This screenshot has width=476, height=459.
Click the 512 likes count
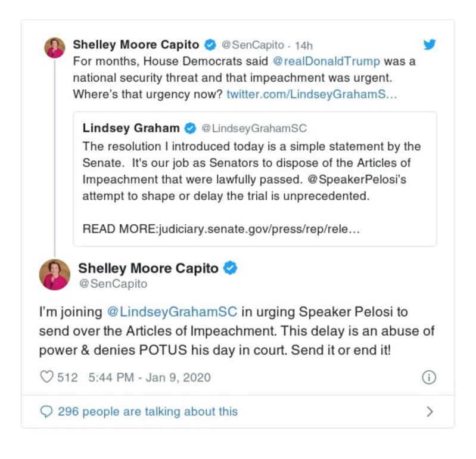click(x=67, y=377)
